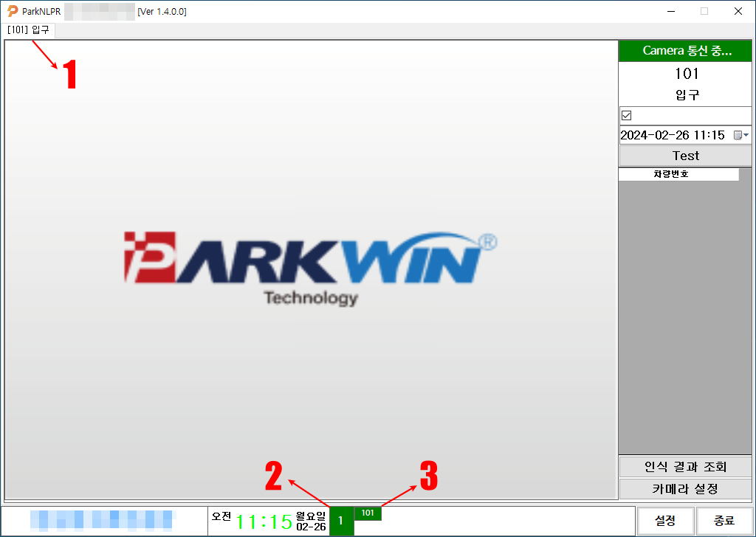Click the Test button

685,156
